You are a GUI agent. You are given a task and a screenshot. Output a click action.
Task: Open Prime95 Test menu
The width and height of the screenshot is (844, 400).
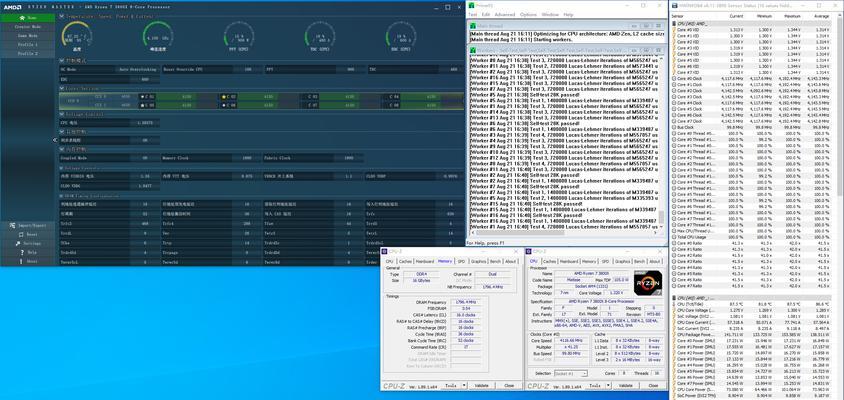point(473,15)
